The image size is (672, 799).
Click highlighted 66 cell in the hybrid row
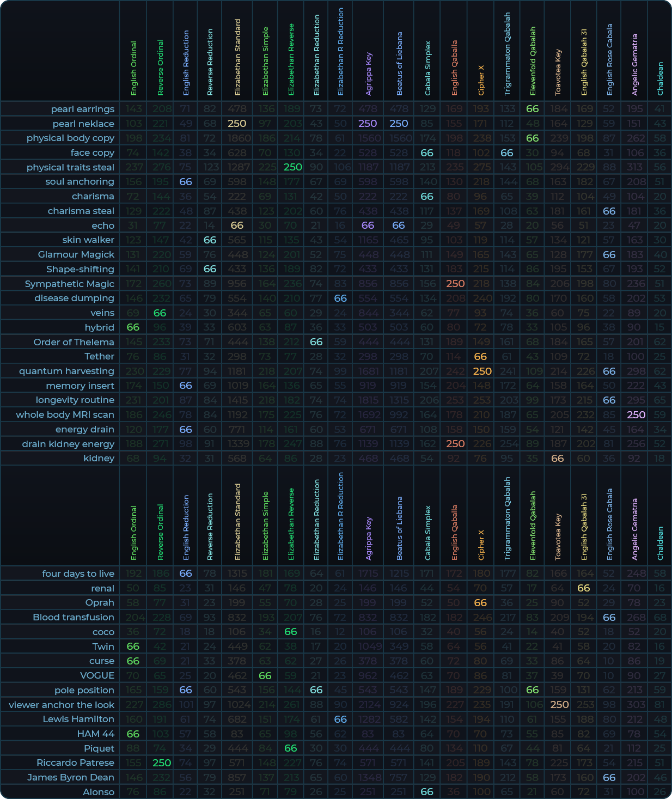click(133, 327)
